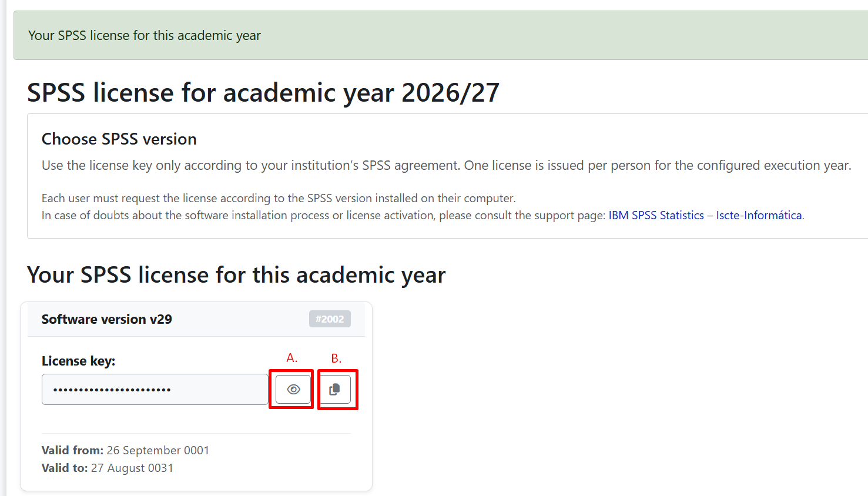Reveal the license key with eye icon
The width and height of the screenshot is (868, 496).
pos(293,389)
